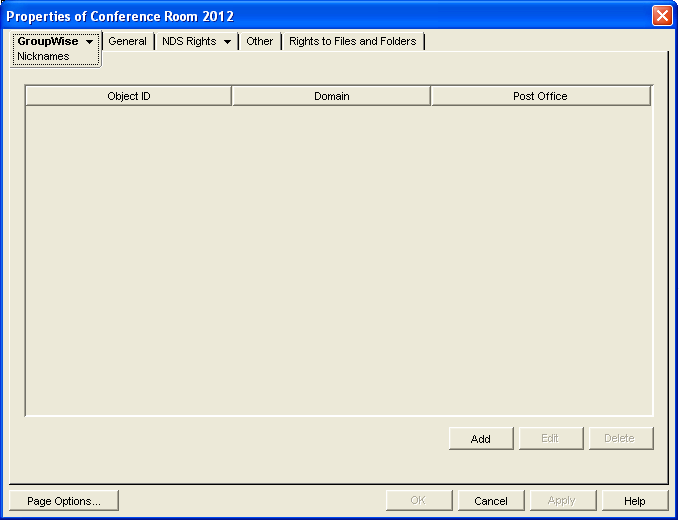The image size is (679, 520).
Task: Sort by the Object ID column header
Action: coord(129,96)
